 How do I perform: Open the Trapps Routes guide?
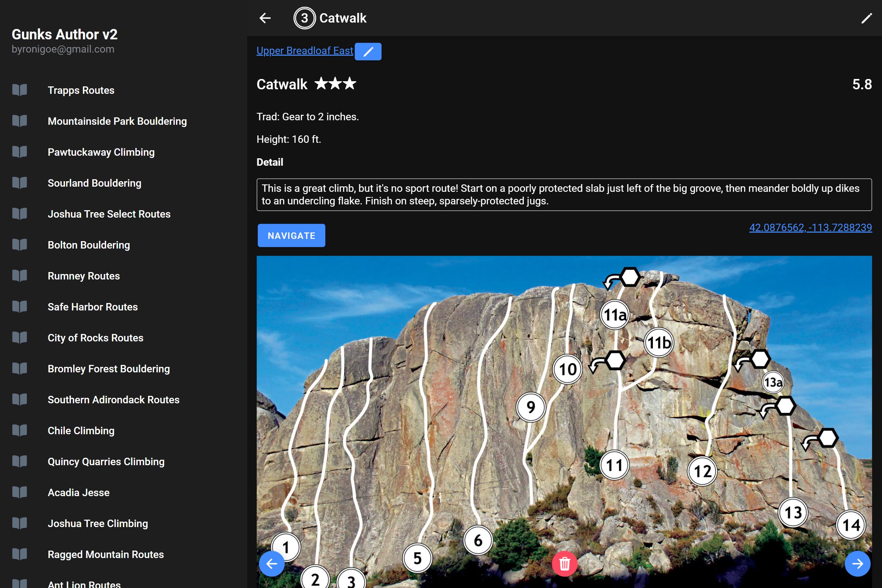(x=81, y=90)
